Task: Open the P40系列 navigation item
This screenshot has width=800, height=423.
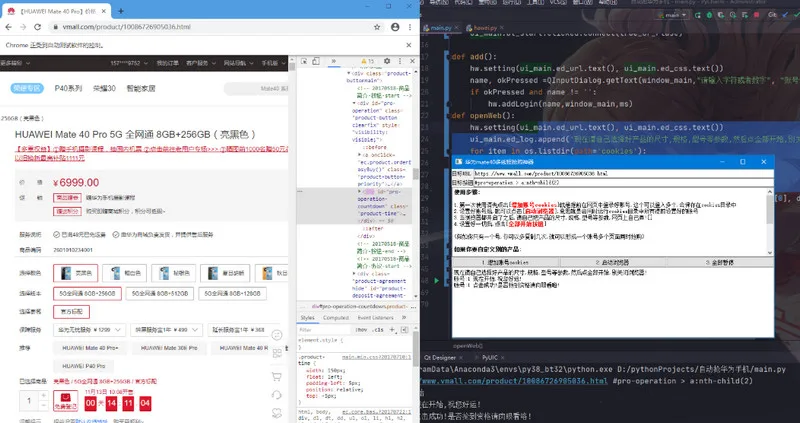Action: pyautogui.click(x=68, y=88)
